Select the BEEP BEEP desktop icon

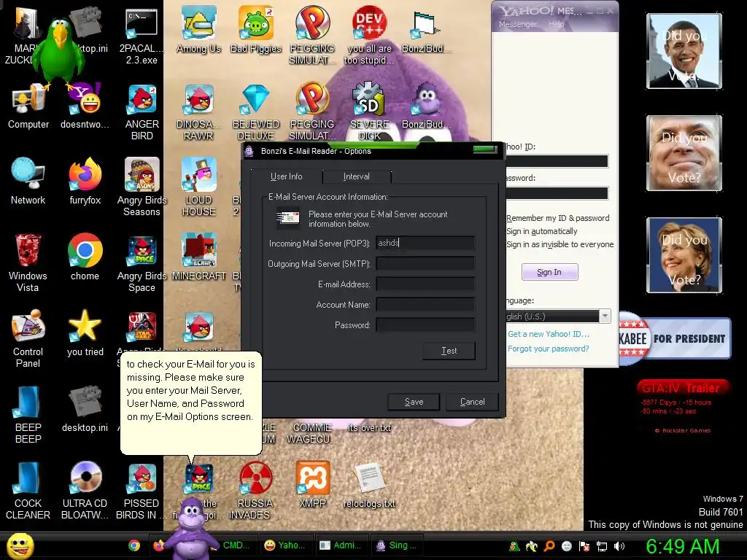coord(28,414)
